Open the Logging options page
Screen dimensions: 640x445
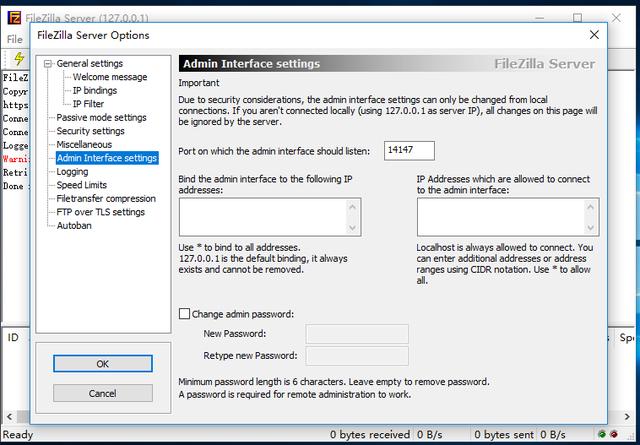click(x=72, y=171)
